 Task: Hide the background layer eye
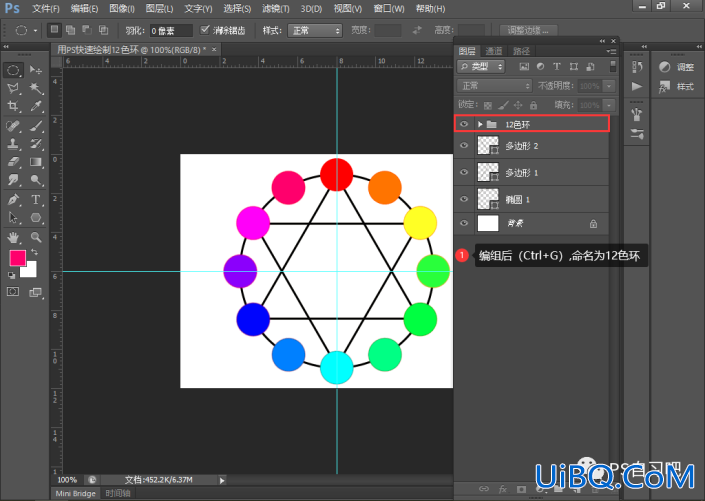pos(464,223)
